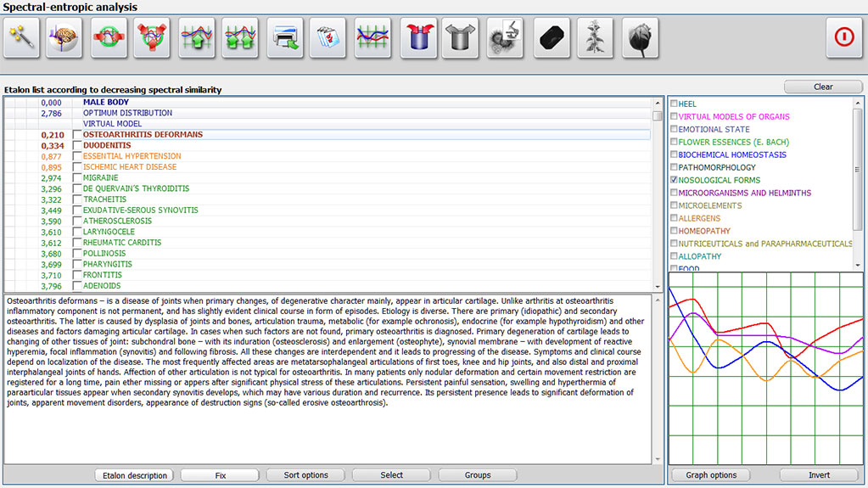
Task: Click the blue funnel with red arrows icon
Action: tap(417, 37)
